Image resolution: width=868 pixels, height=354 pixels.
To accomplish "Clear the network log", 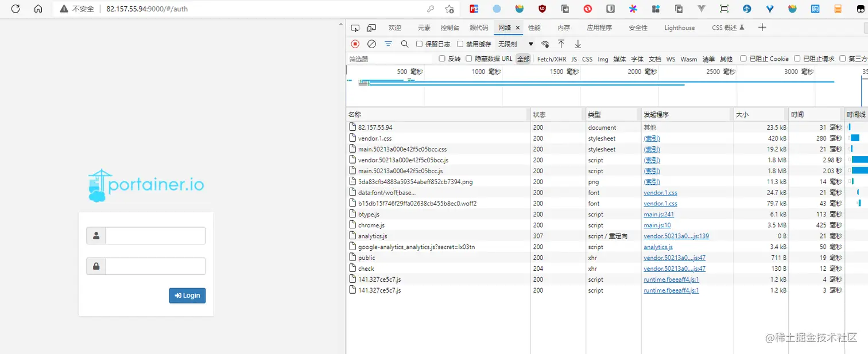I will (371, 44).
